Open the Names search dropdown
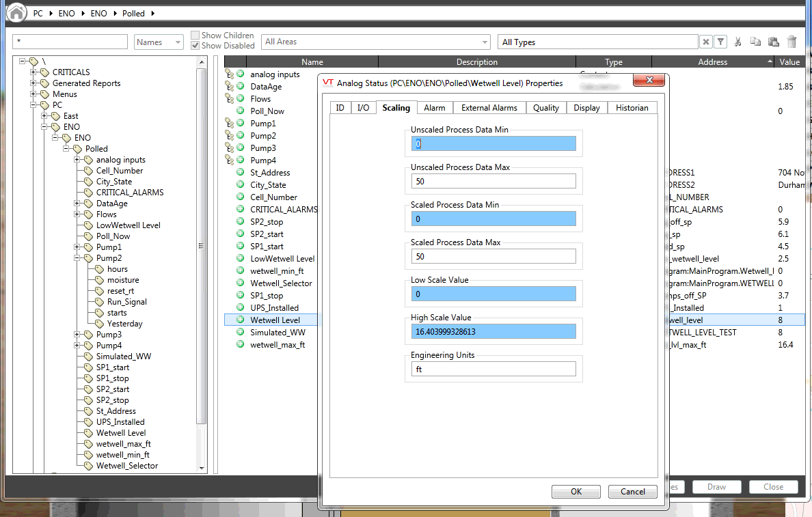Viewport: 812px width, 517px height. pyautogui.click(x=159, y=42)
